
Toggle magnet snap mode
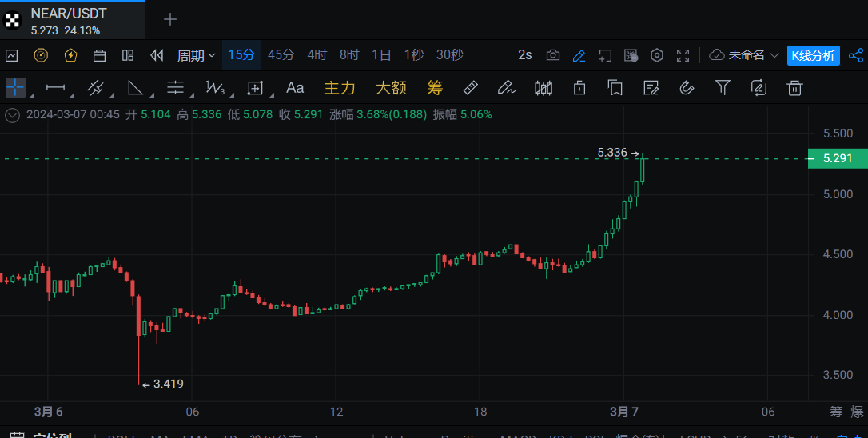point(687,87)
